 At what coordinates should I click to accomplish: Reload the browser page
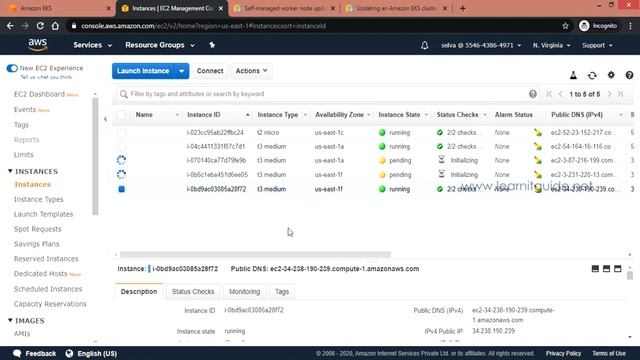(x=40, y=26)
